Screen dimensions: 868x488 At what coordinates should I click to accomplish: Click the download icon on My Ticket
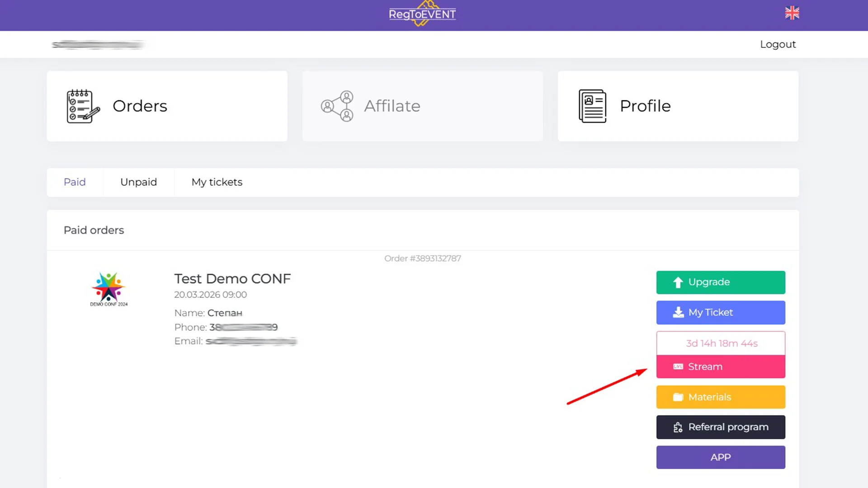678,313
